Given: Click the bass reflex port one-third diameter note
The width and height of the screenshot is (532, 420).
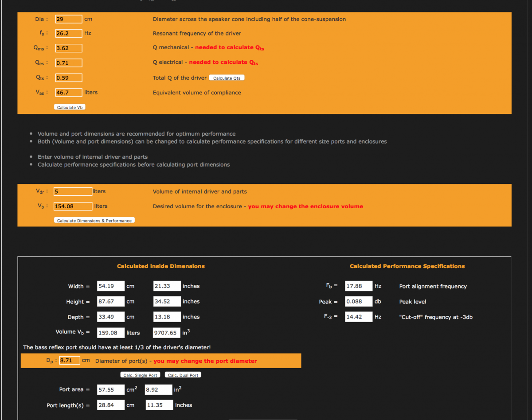Looking at the screenshot, I should (x=117, y=347).
